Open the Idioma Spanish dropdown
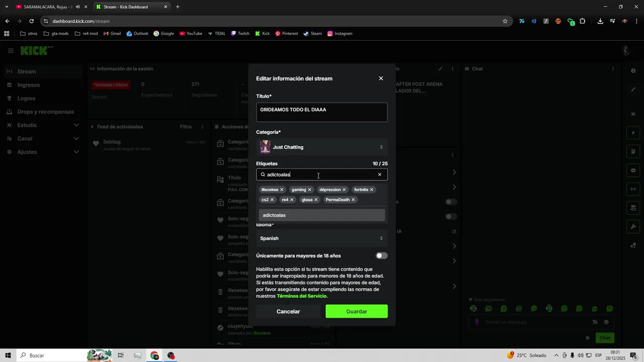 [x=321, y=238]
